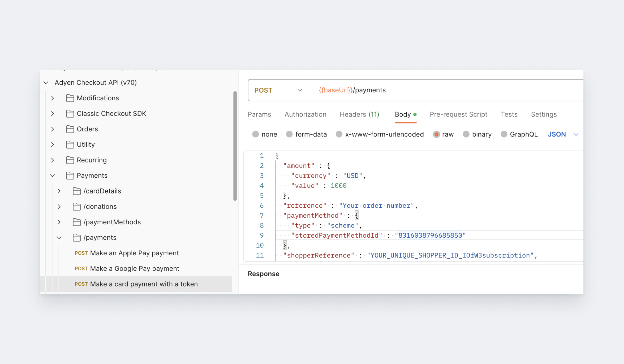Open the Pre-request Script tab

click(x=458, y=114)
